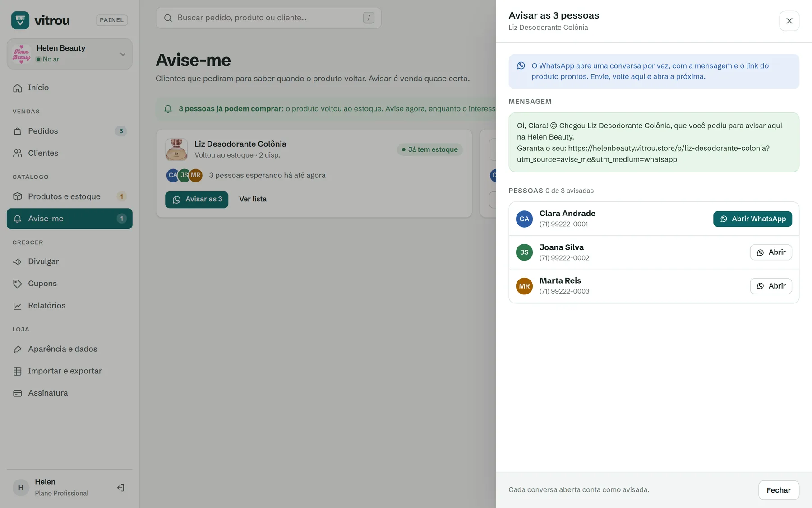
Task: Open Importar e exportar
Action: [69, 371]
